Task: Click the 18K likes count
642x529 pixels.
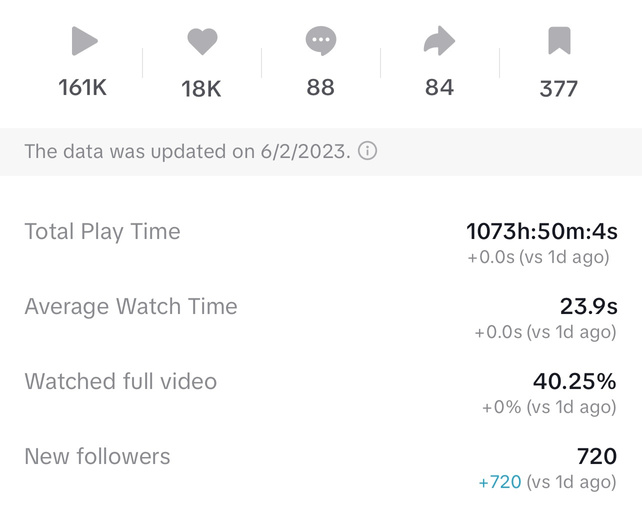Action: point(201,89)
